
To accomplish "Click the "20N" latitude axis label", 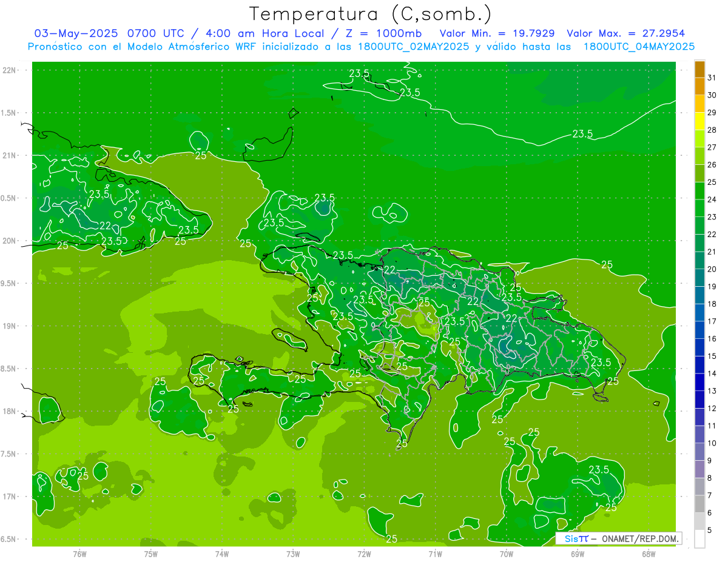I will (9, 241).
